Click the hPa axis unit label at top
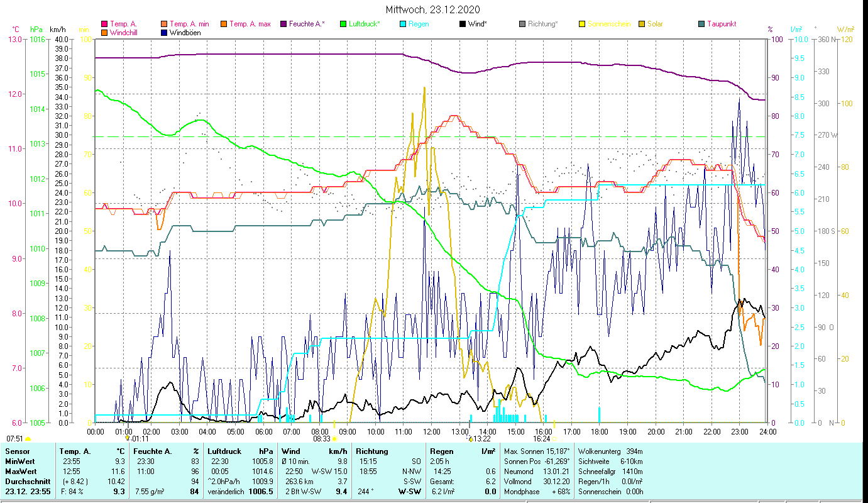This screenshot has height=503, width=868. click(x=36, y=30)
